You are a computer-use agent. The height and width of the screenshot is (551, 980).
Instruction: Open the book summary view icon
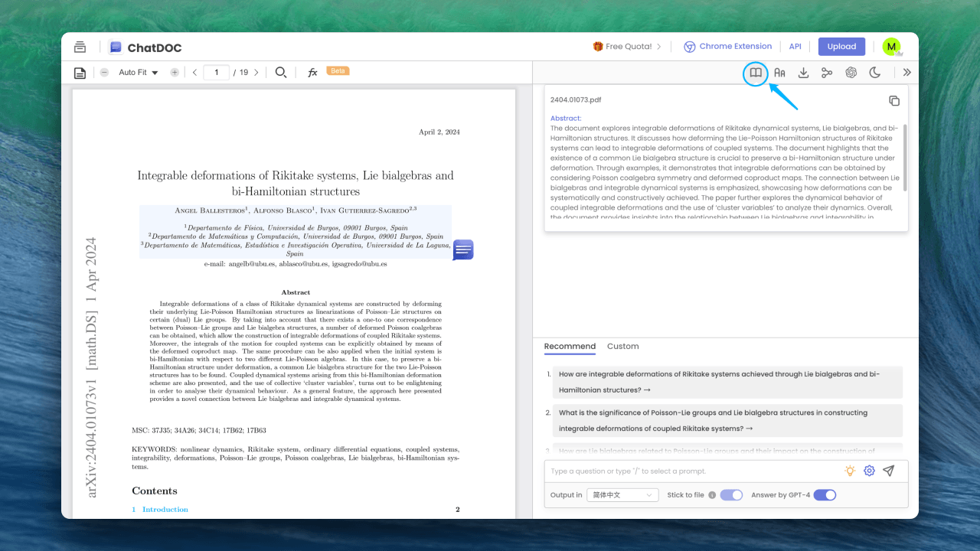coord(756,73)
